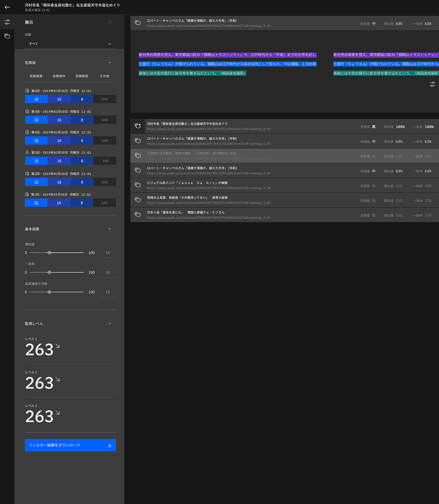Open the URL under 万葉集の注文殺到 row
The image size is (439, 504).
[209, 159]
